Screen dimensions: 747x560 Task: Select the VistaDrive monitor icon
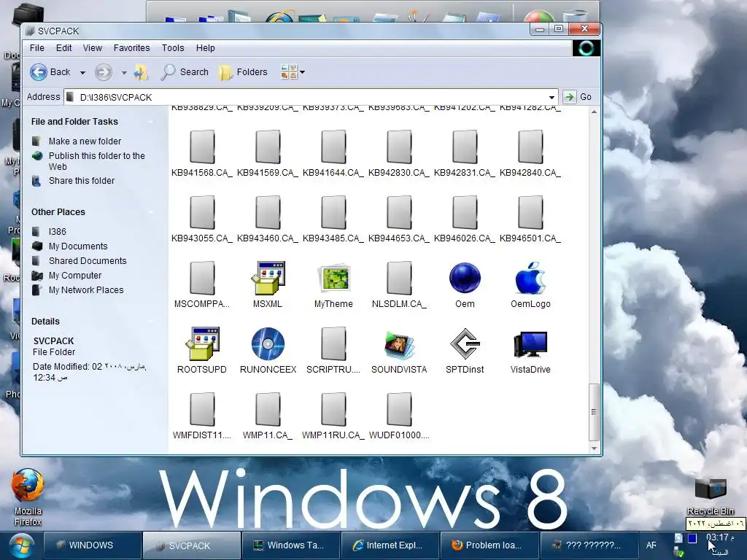pyautogui.click(x=530, y=344)
